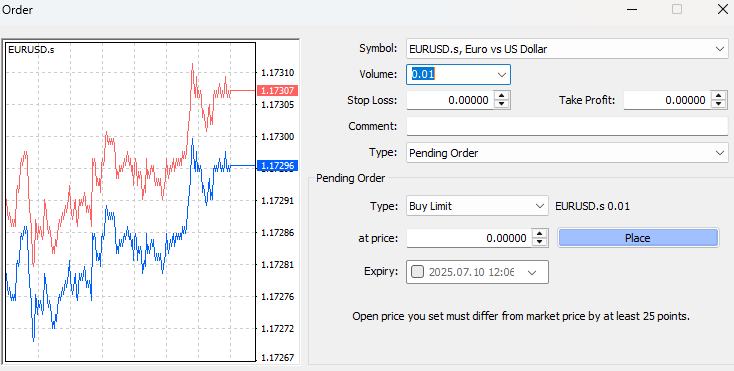Viewport: 734px width, 371px height.
Task: Increase the Take Profit value with up arrow
Action: coord(719,96)
